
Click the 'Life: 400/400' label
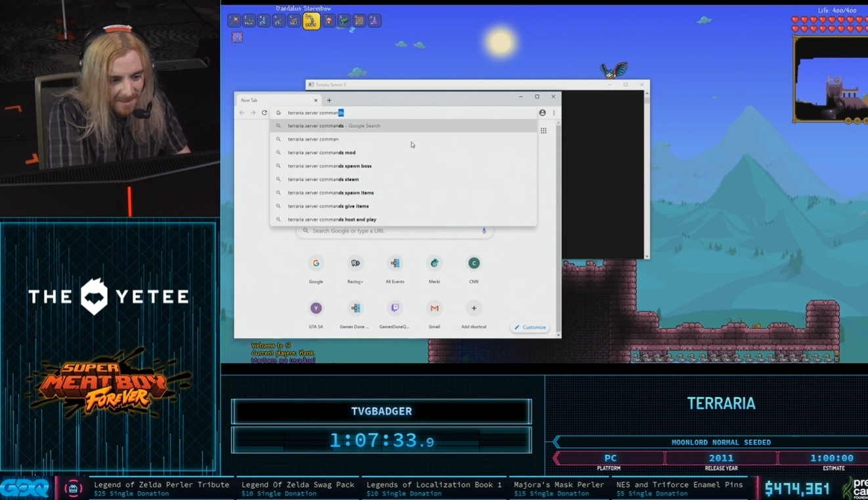pos(837,10)
